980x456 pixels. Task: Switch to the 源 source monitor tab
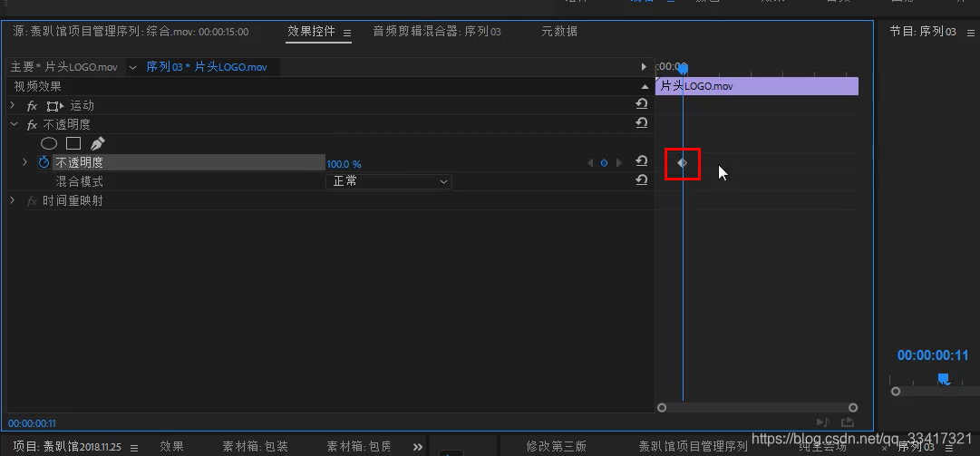(130, 31)
